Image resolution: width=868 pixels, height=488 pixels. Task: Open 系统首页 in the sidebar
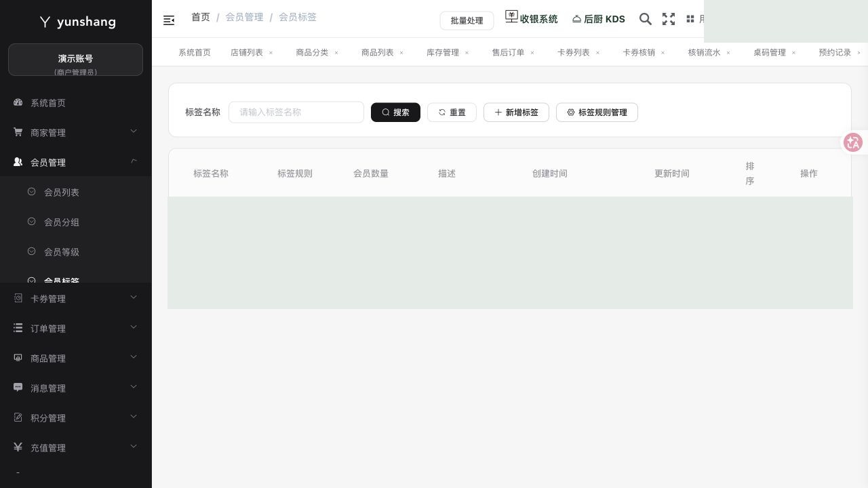point(76,102)
